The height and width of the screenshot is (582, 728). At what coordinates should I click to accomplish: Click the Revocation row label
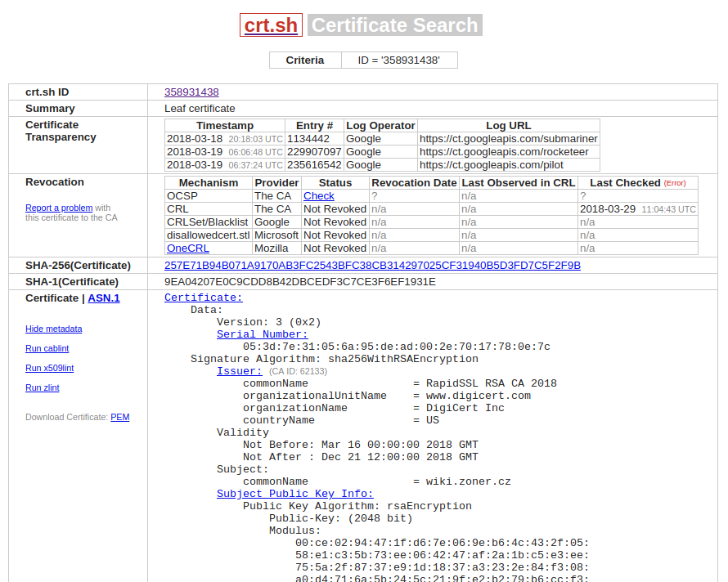click(x=55, y=182)
